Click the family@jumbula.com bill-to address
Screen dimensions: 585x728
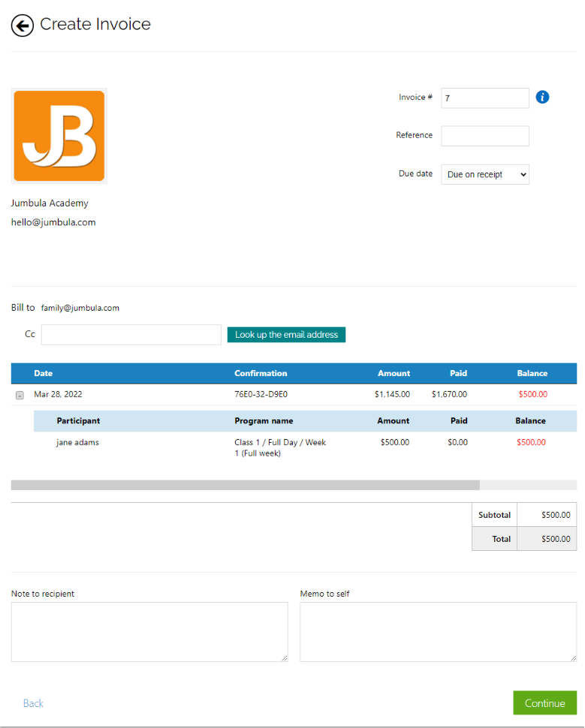pyautogui.click(x=80, y=308)
